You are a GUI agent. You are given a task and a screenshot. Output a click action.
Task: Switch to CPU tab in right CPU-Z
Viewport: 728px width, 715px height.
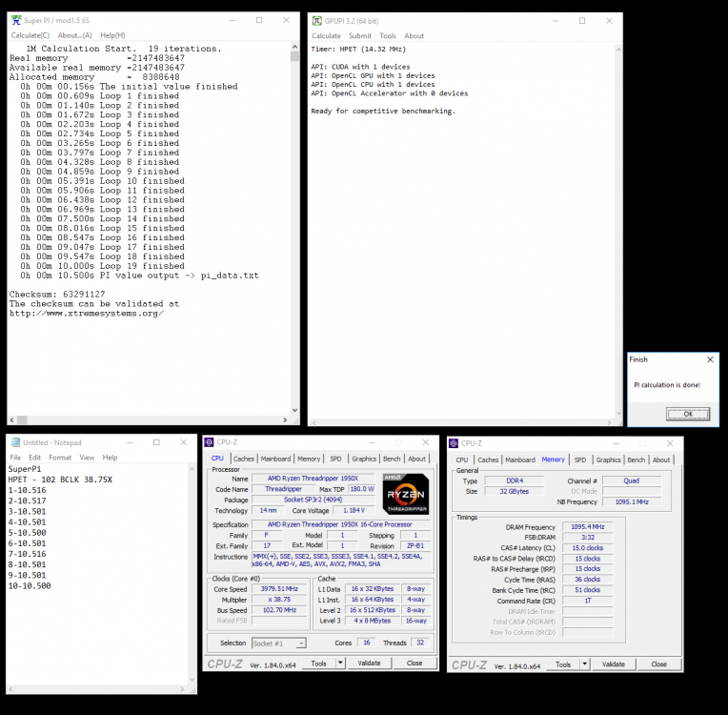[x=462, y=460]
